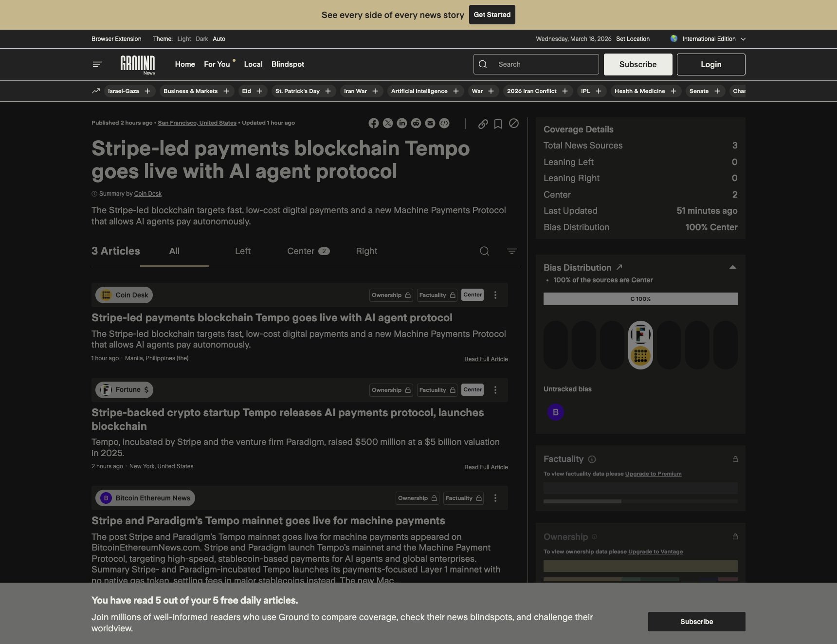837x644 pixels.
Task: Follow St. Patrick's Day topic
Action: tap(328, 91)
